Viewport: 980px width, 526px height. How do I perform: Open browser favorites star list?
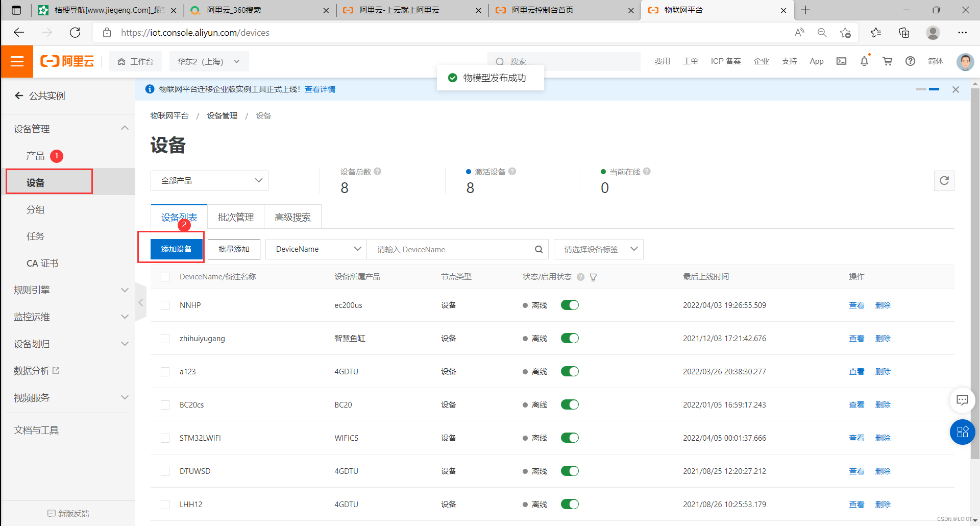876,33
